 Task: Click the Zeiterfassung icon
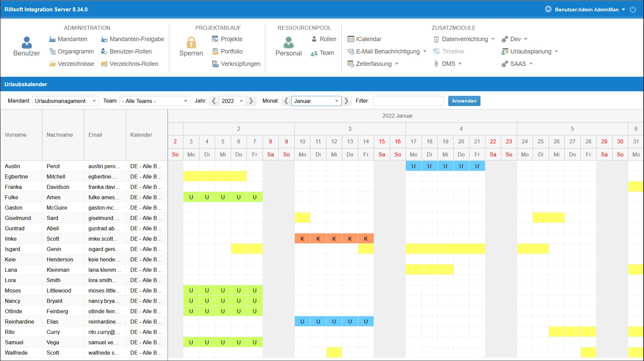click(351, 64)
